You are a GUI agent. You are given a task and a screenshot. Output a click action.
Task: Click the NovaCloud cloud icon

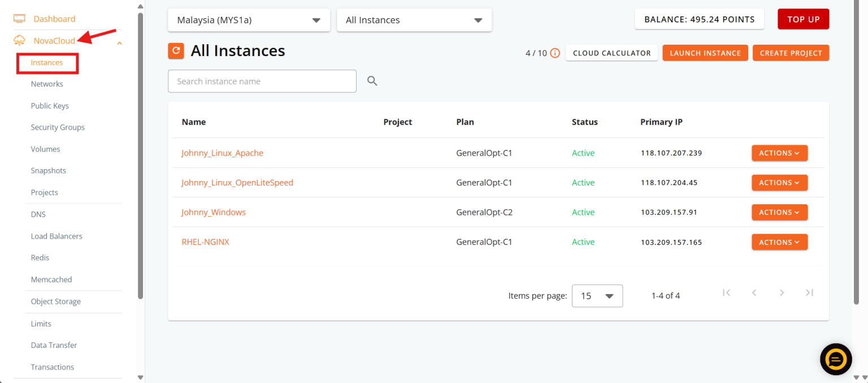click(19, 41)
